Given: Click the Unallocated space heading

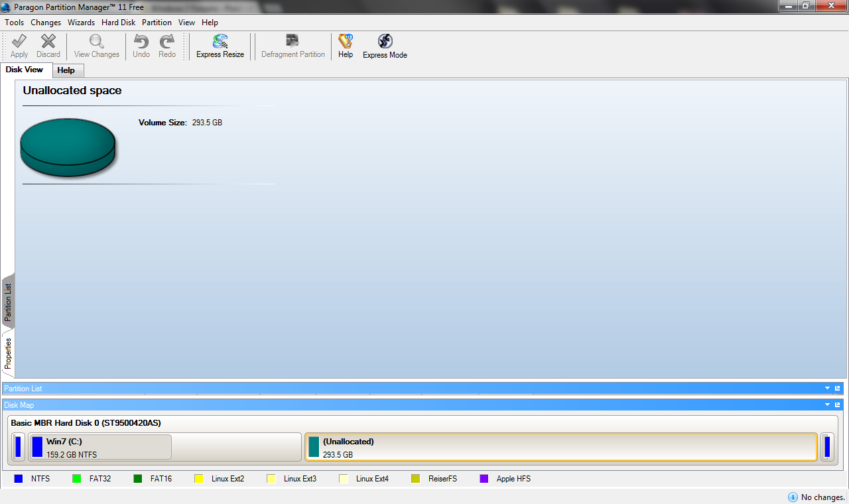Looking at the screenshot, I should (72, 91).
